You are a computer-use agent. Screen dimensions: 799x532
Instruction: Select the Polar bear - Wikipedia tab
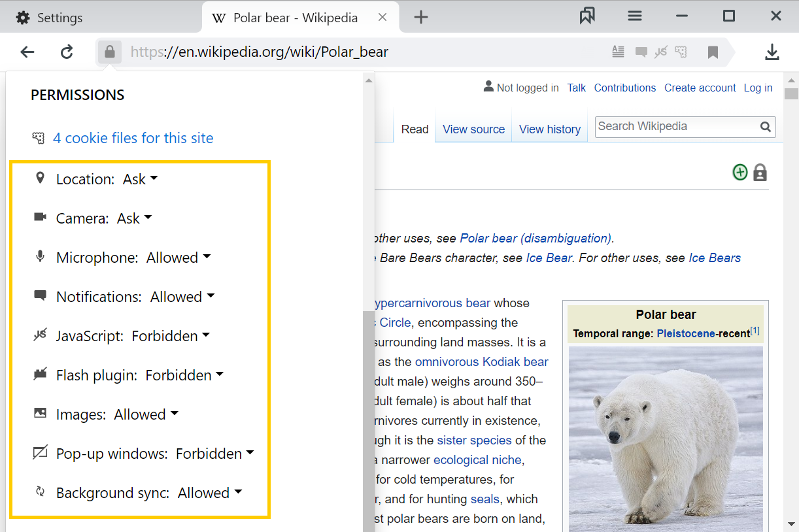click(x=300, y=18)
